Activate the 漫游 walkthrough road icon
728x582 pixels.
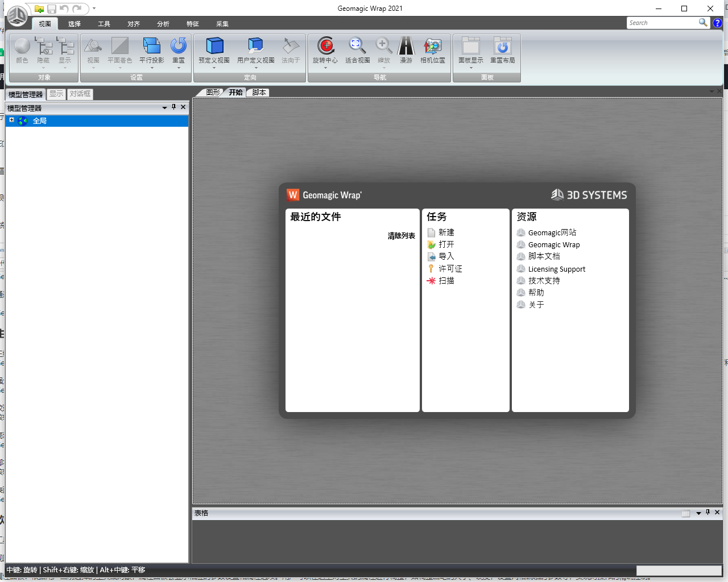(x=406, y=46)
